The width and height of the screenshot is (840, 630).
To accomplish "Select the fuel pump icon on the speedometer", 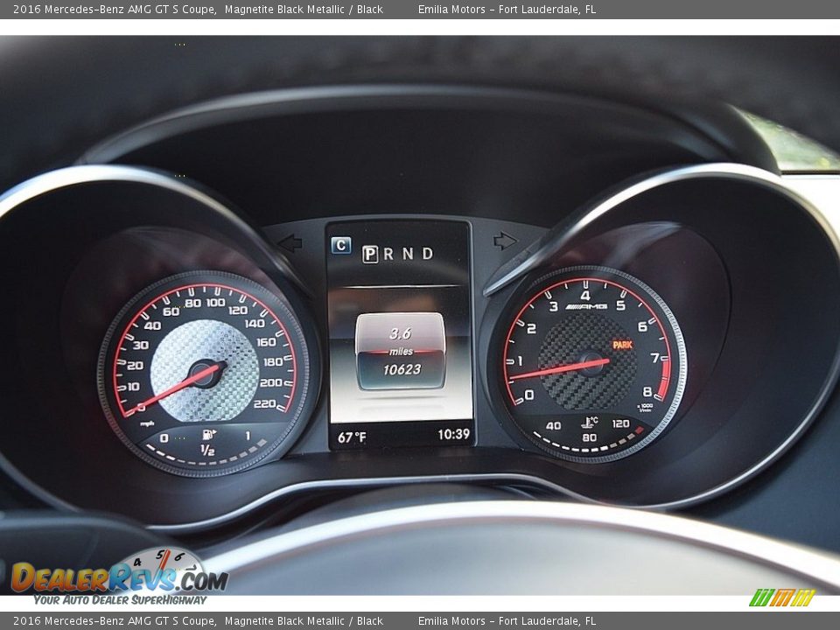I will click(x=206, y=432).
